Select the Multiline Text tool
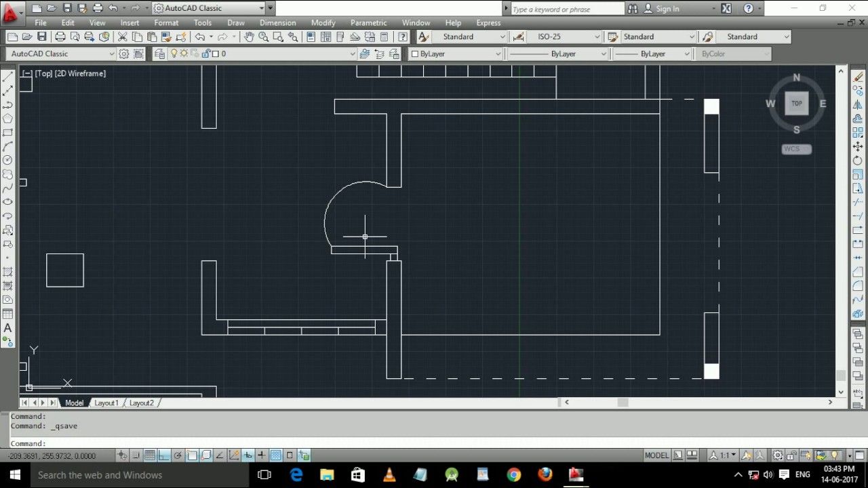 coord(8,328)
